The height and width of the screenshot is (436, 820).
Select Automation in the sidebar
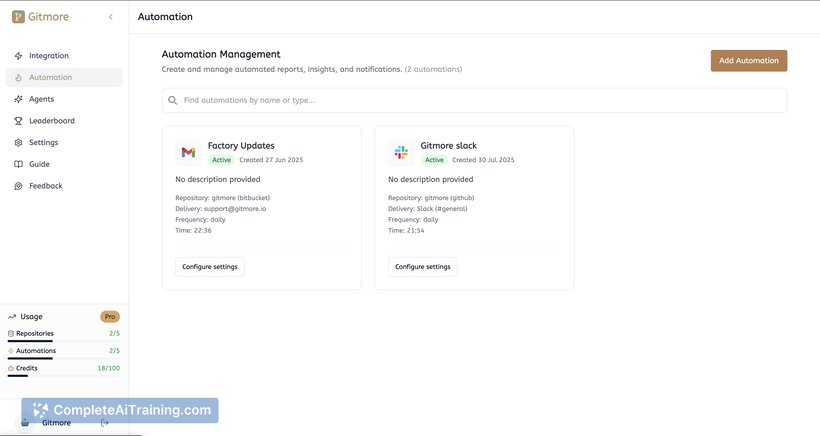[64, 77]
